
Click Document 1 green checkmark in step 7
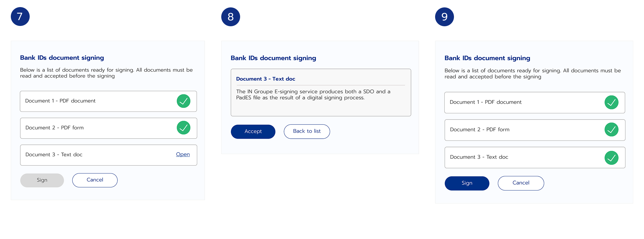[x=184, y=101]
